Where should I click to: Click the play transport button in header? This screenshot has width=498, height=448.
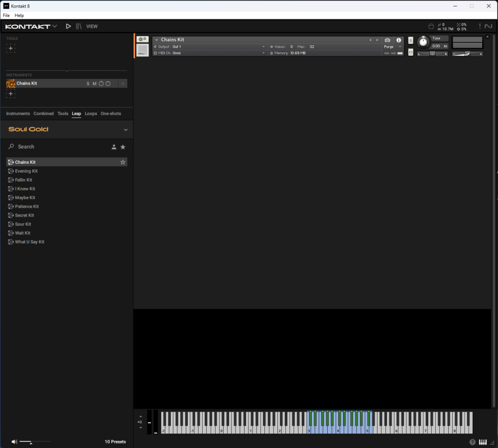point(68,26)
